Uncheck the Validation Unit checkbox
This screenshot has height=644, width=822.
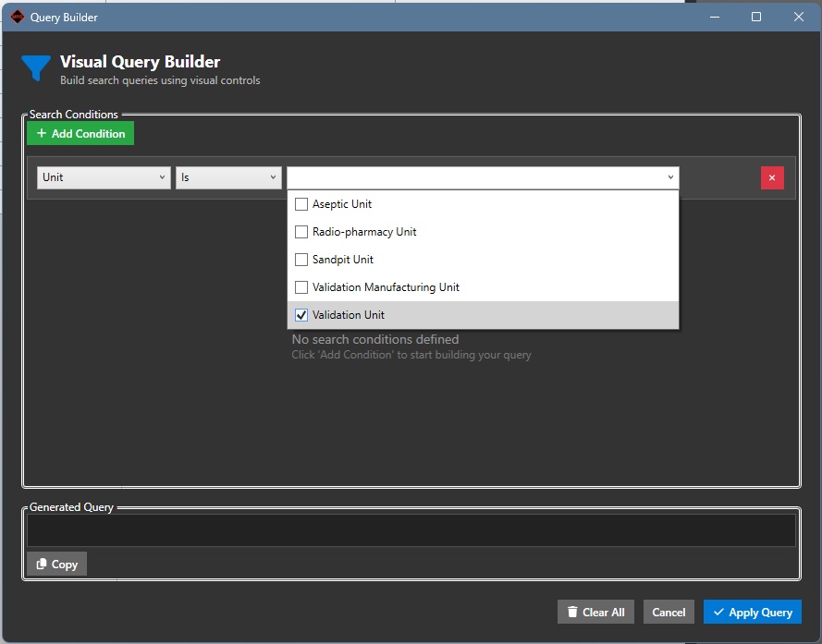click(301, 315)
